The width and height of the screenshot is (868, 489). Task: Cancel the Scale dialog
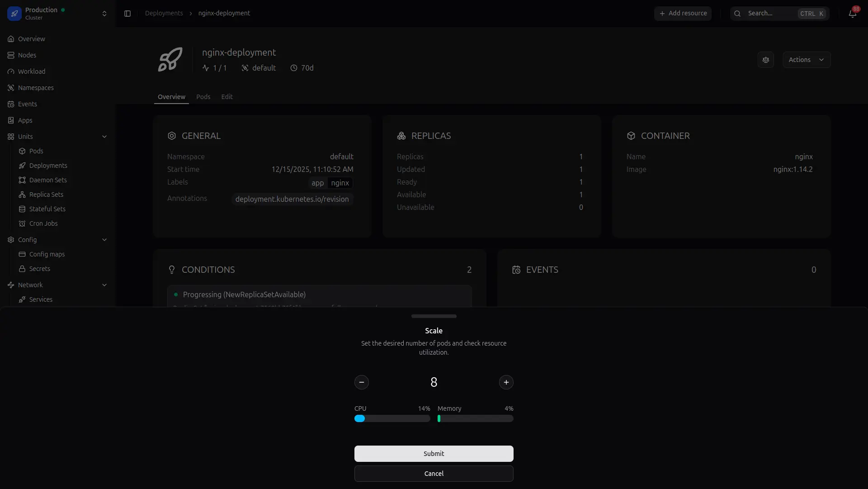click(x=434, y=474)
